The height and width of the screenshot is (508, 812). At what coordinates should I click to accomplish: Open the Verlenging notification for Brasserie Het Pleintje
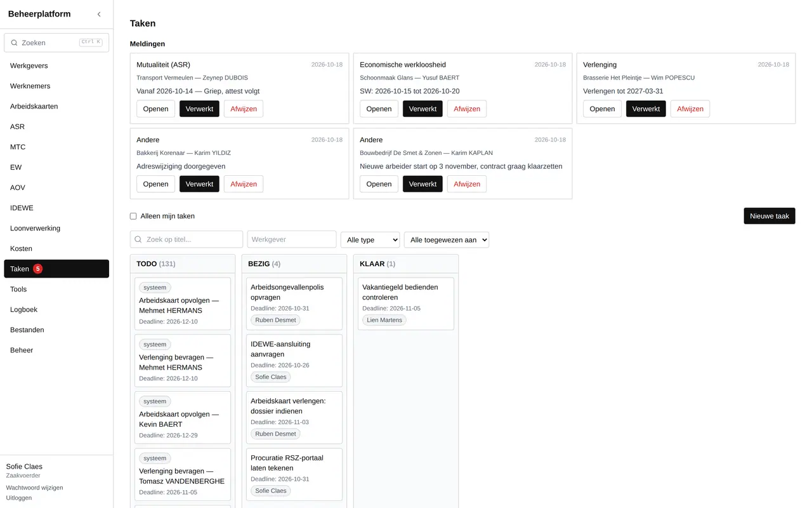click(x=602, y=109)
